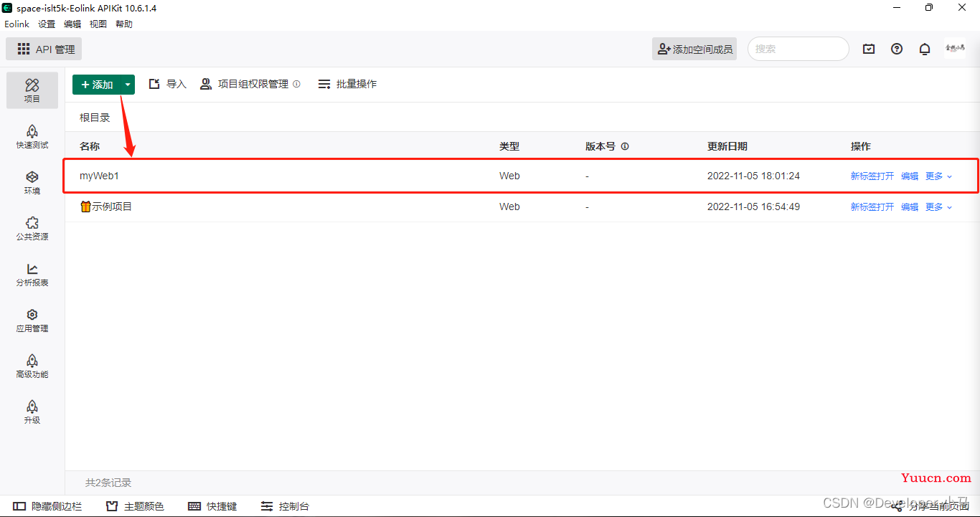The width and height of the screenshot is (980, 517).
Task: Click 隐藏侧边栏 in the status bar
Action: pos(48,506)
